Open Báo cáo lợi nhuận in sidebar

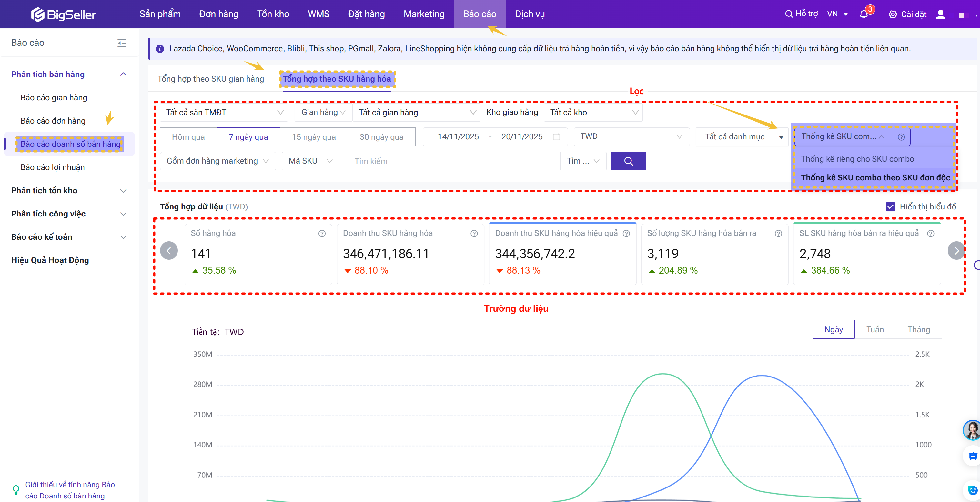point(53,167)
